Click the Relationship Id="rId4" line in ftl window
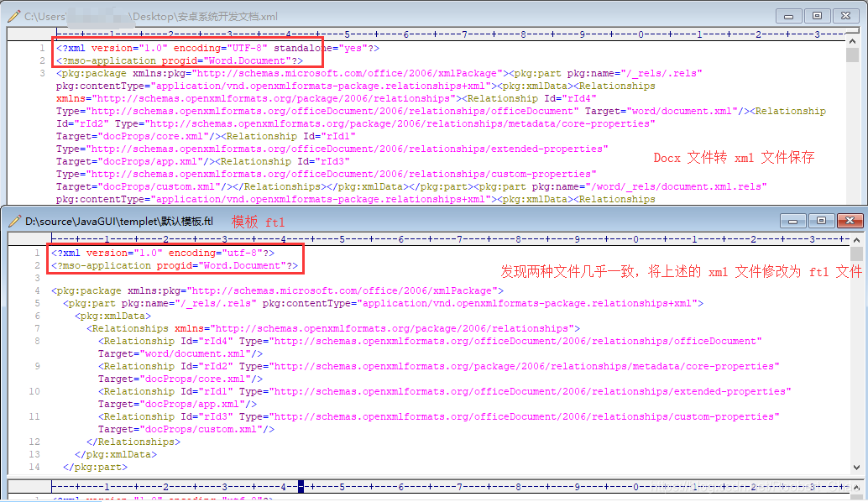Screen dimensions: 868x502 click(x=430, y=341)
